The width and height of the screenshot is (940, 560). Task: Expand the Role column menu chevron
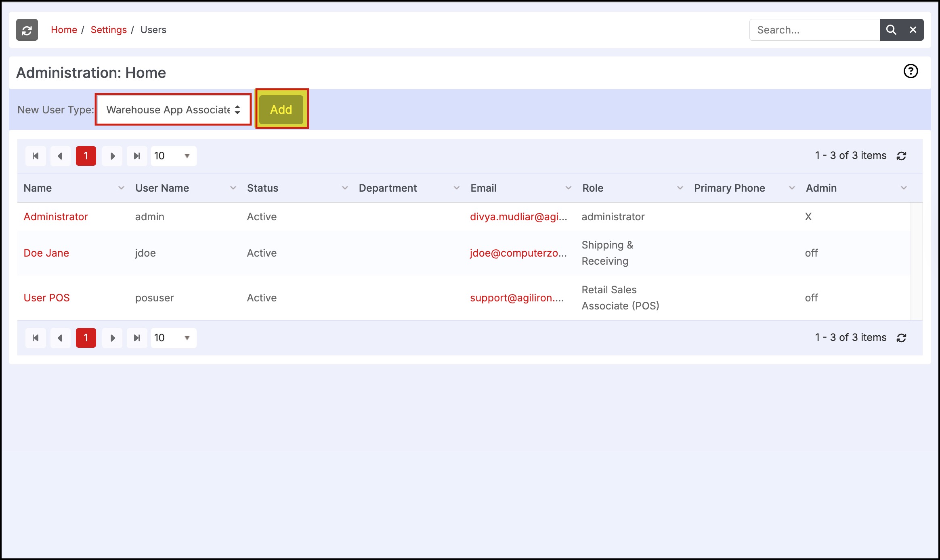click(x=680, y=188)
